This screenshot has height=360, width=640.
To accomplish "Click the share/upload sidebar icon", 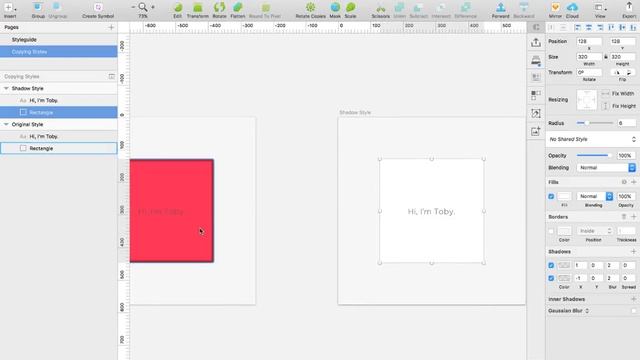I will [536, 42].
